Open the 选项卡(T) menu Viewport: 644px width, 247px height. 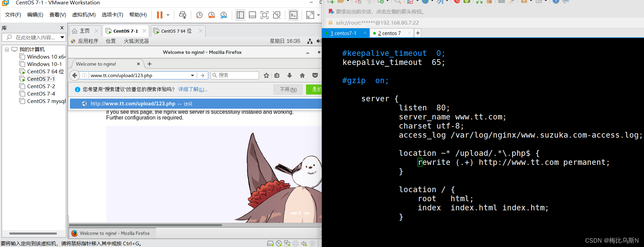pyautogui.click(x=113, y=15)
